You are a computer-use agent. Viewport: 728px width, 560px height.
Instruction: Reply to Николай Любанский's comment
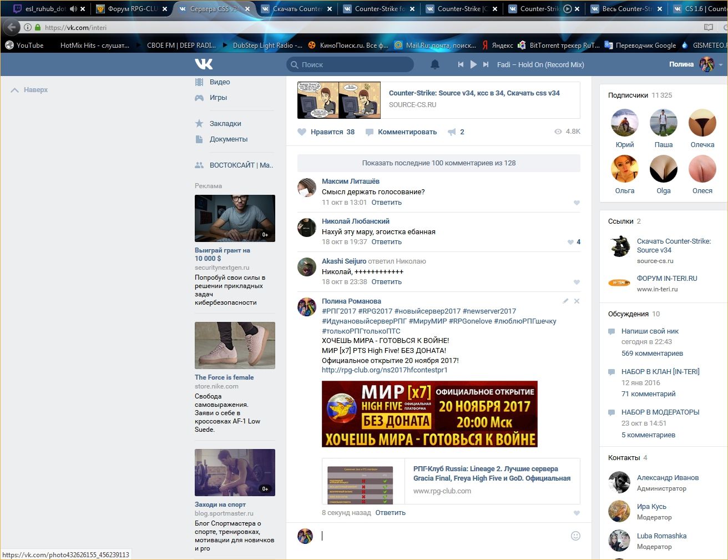click(386, 241)
